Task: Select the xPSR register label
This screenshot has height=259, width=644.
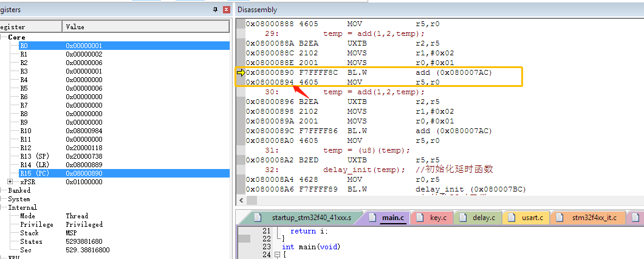Action: [27, 182]
